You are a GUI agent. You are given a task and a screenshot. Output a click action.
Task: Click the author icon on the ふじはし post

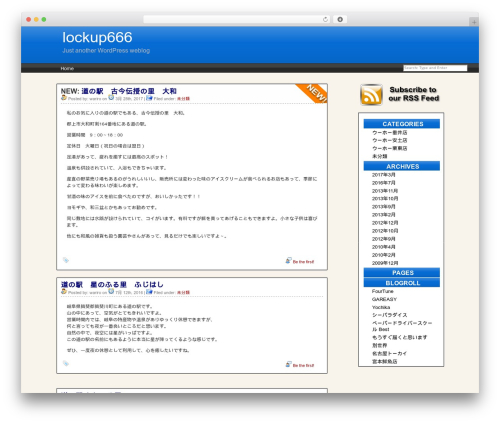pos(64,292)
